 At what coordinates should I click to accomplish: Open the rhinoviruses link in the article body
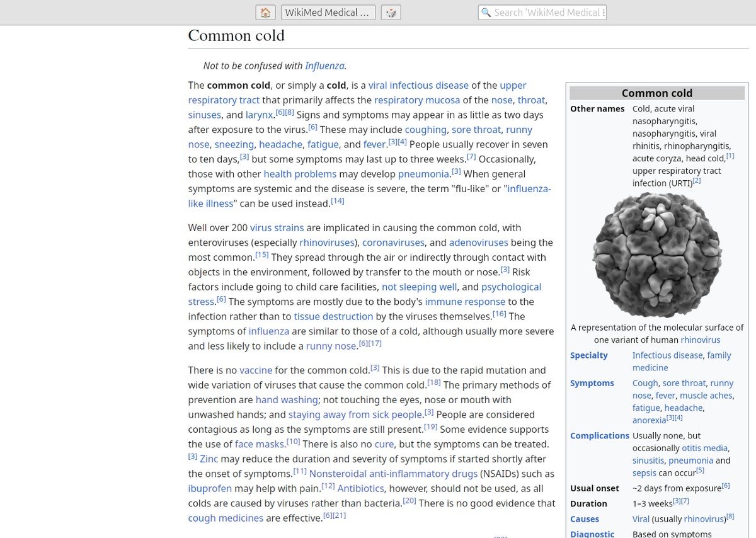[x=326, y=243]
